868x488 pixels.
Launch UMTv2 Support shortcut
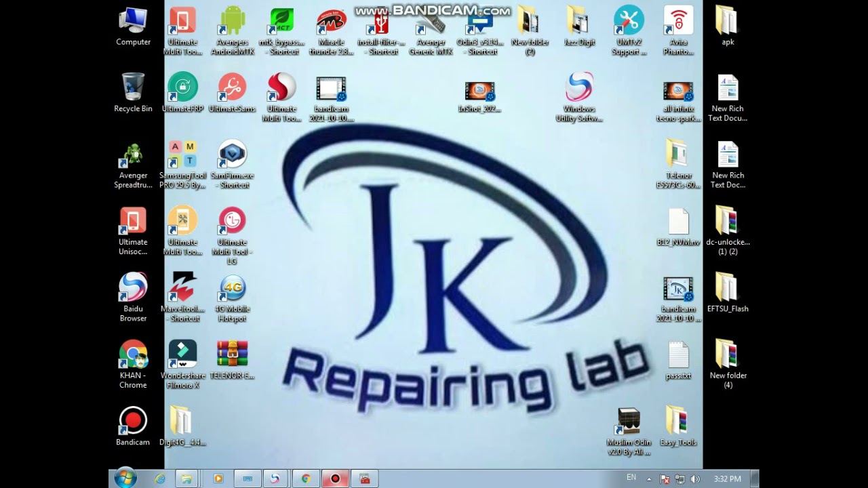pos(629,30)
